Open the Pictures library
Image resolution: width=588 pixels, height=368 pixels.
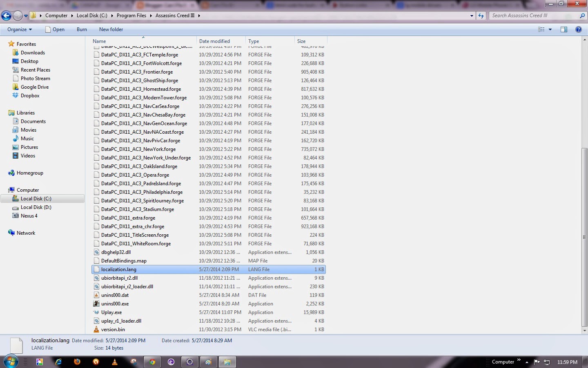coord(29,147)
